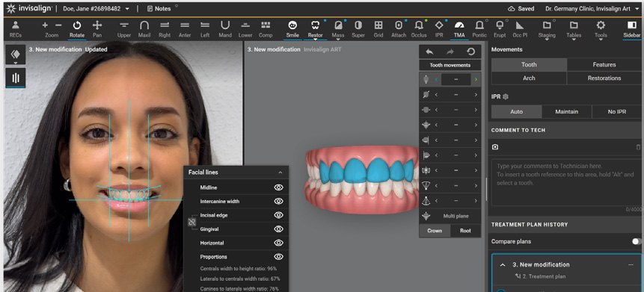Open the Staging dropdown menu
The width and height of the screenshot is (644, 292).
[x=547, y=29]
